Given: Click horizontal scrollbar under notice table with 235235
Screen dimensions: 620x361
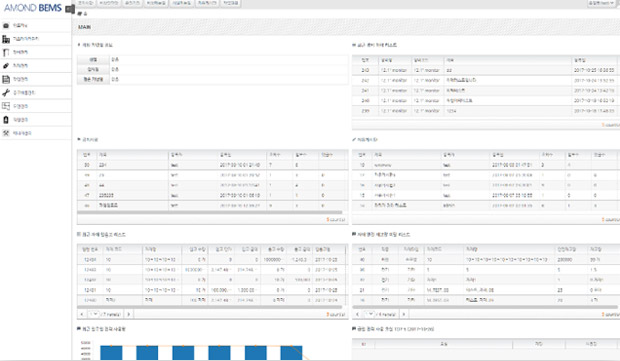Looking at the screenshot, I should [210, 212].
